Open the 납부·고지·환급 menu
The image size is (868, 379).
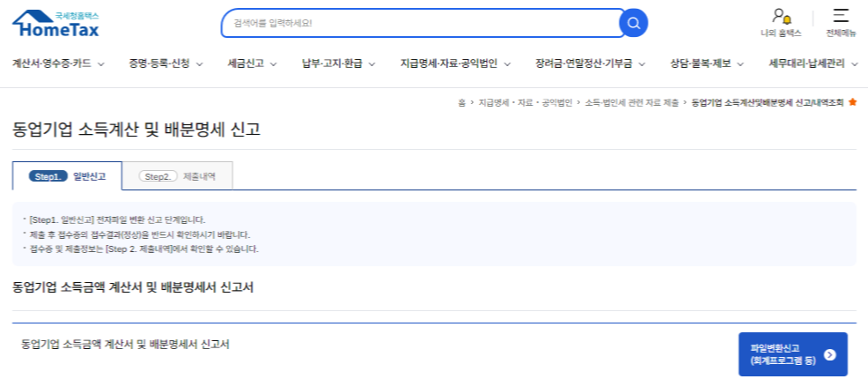pyautogui.click(x=338, y=63)
